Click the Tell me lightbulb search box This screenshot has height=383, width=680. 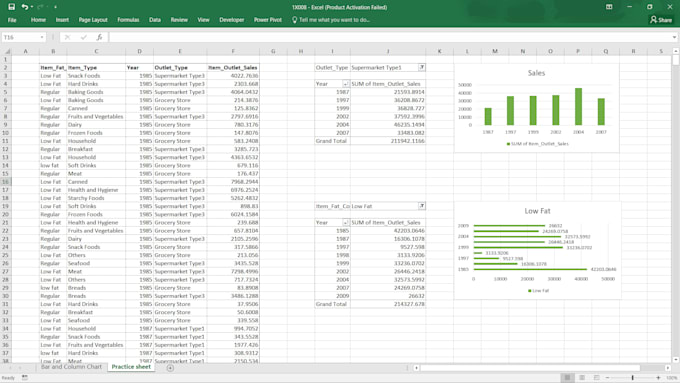click(331, 20)
